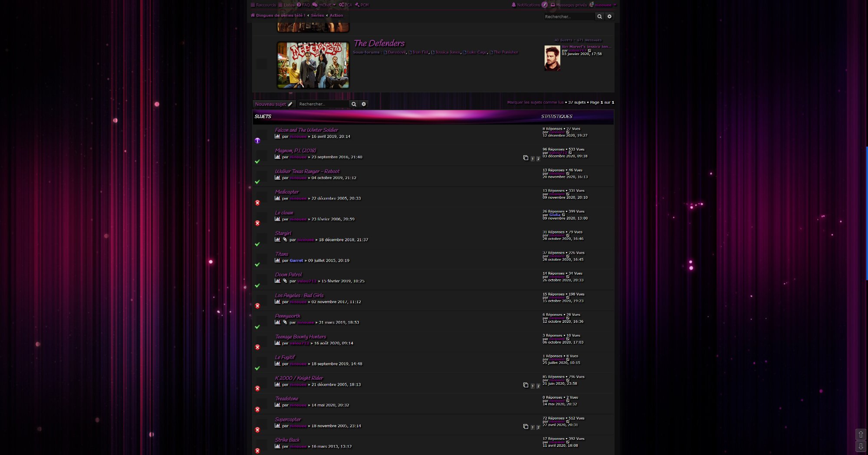Image resolution: width=868 pixels, height=455 pixels.
Task: Open the Pennyworth topic
Action: pos(287,316)
